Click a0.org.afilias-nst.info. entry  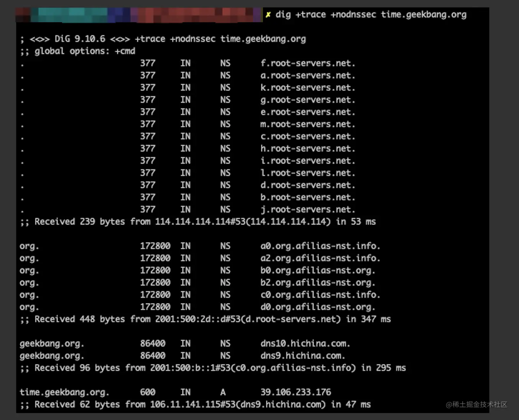pyautogui.click(x=320, y=246)
